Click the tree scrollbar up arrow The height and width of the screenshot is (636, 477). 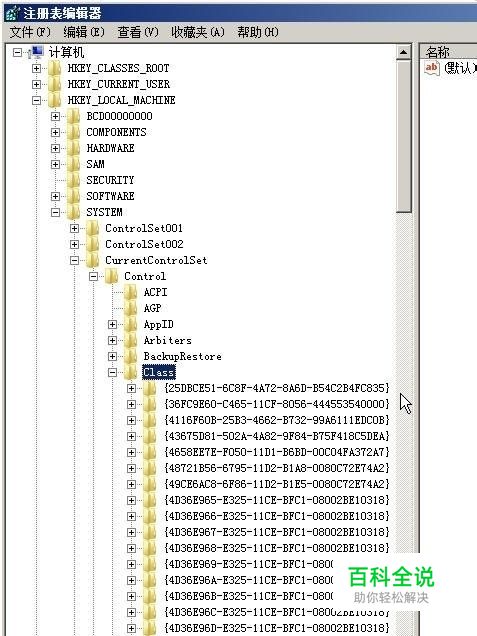pos(404,52)
